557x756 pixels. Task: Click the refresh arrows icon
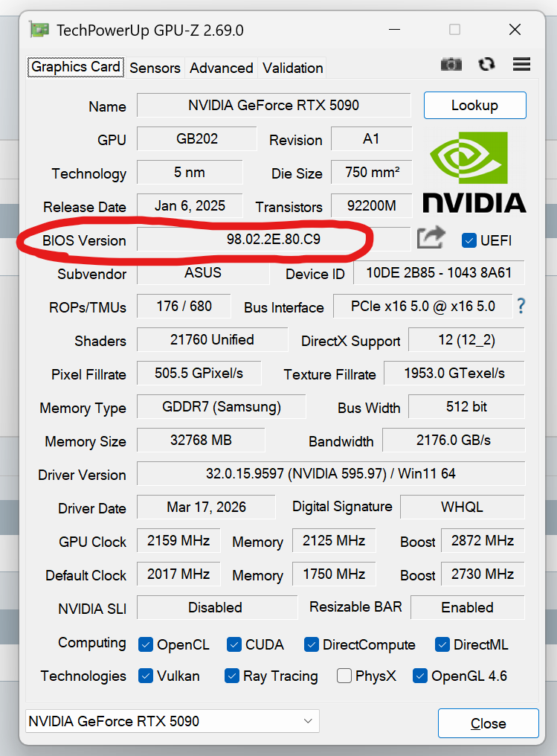click(x=487, y=65)
